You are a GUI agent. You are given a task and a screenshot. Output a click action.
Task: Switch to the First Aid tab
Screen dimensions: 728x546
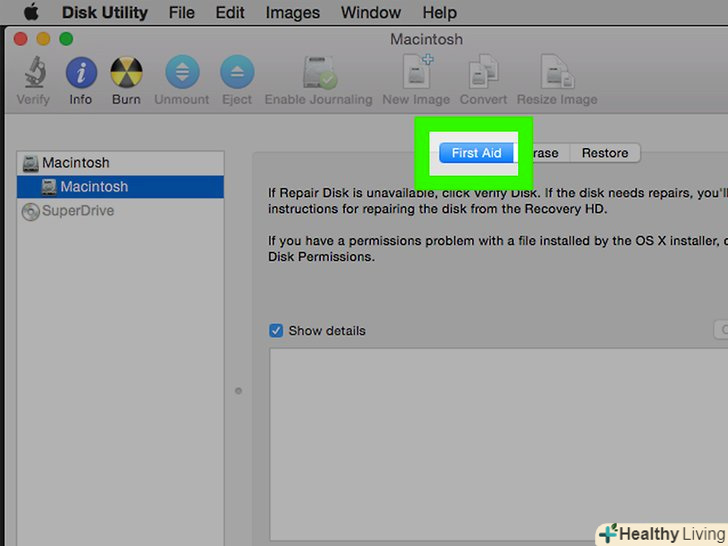tap(476, 153)
